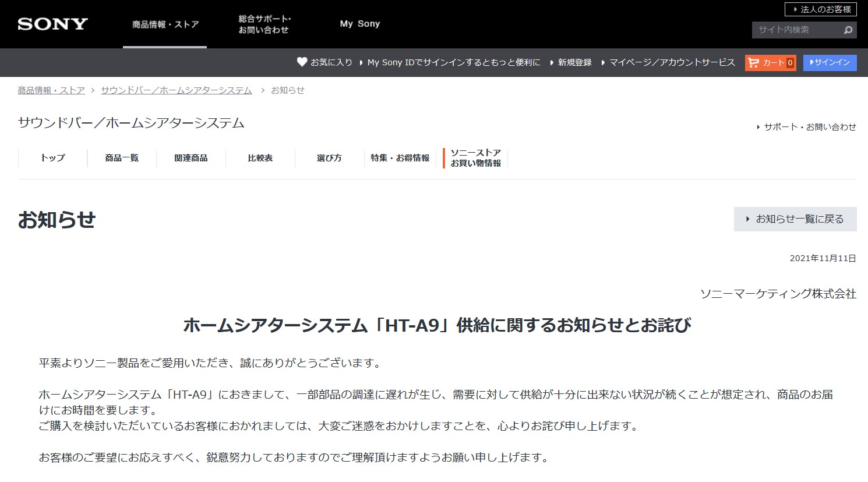Click ソニーマーケティング株式会社 text
This screenshot has width=868, height=482.
tap(778, 294)
